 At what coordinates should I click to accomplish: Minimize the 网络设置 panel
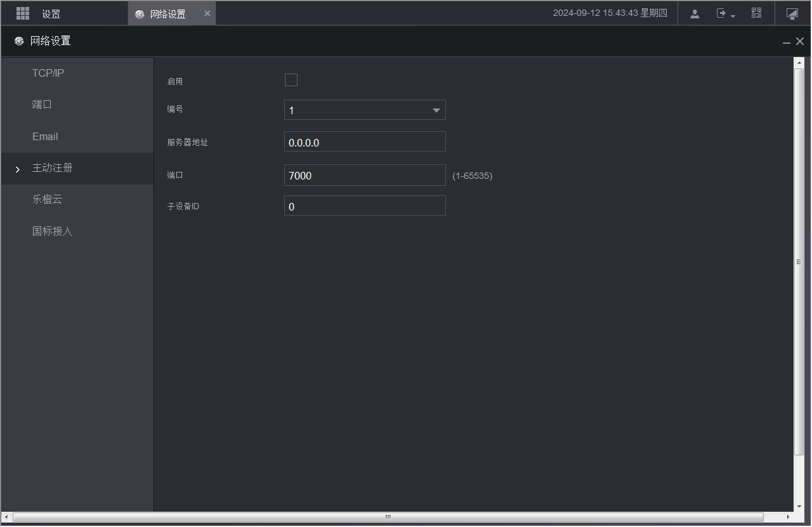tap(787, 42)
